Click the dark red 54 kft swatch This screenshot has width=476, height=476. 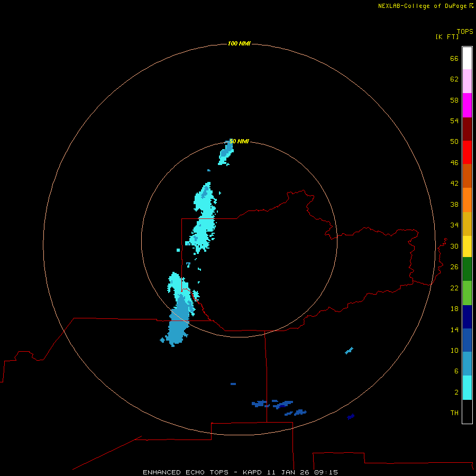coord(467,129)
